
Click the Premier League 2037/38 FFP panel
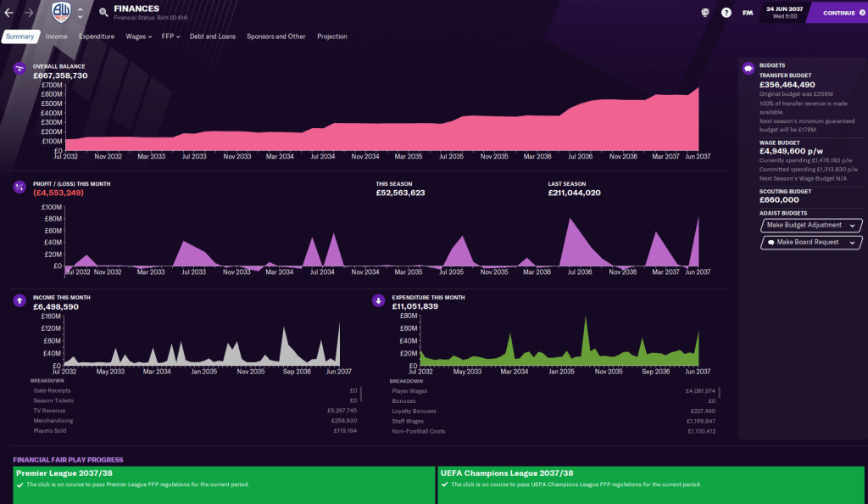pyautogui.click(x=223, y=484)
